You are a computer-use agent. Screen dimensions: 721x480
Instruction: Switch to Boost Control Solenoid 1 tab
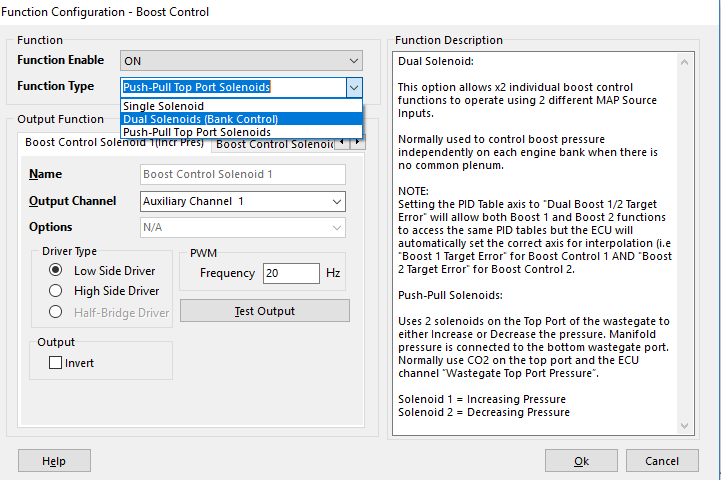[114, 143]
